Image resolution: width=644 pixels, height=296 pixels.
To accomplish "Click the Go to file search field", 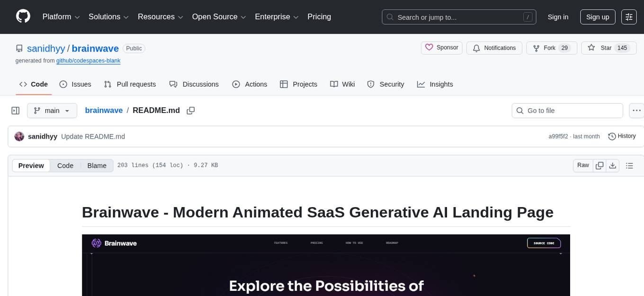I will pyautogui.click(x=567, y=111).
